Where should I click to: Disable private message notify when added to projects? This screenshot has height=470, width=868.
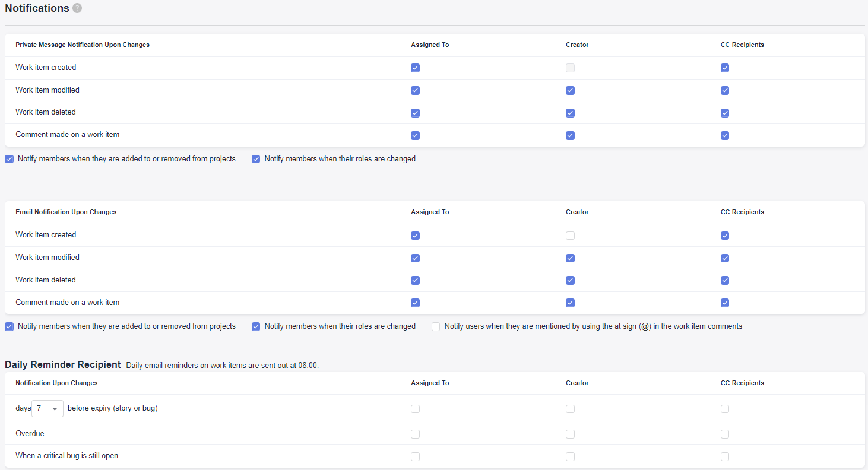click(9, 159)
